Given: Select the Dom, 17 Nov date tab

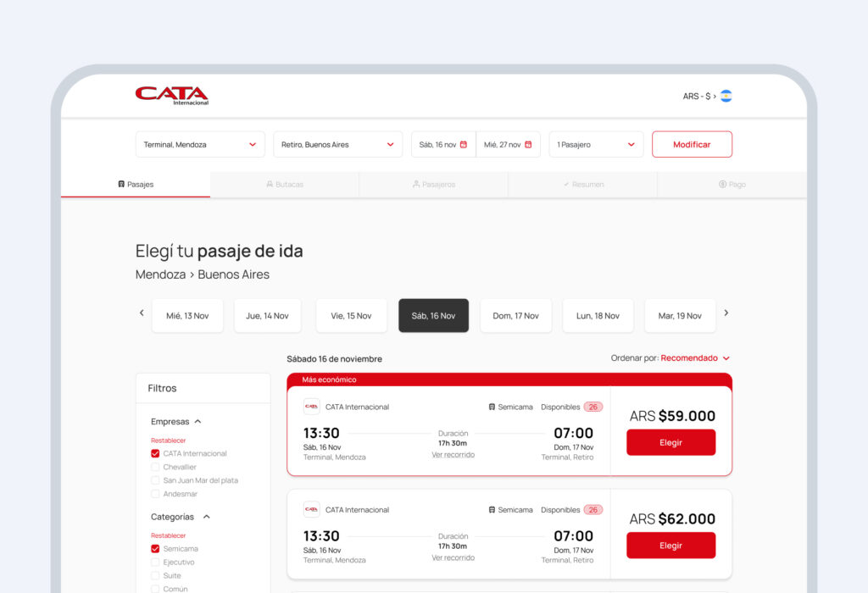Looking at the screenshot, I should [x=515, y=316].
